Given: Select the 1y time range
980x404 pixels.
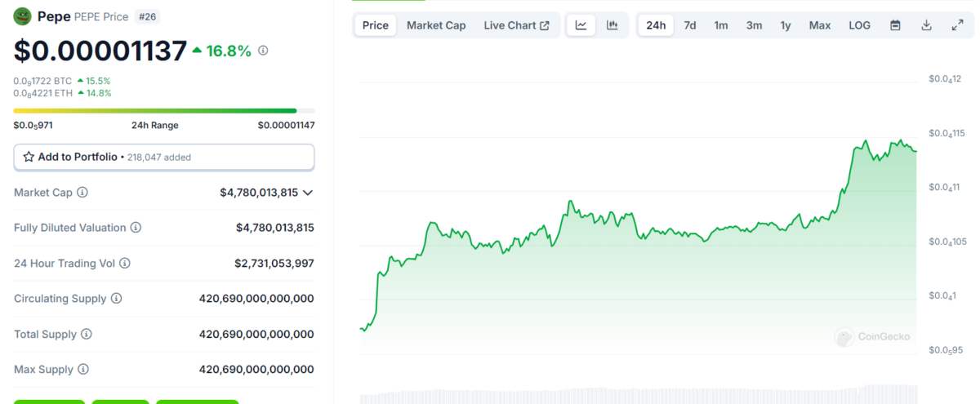Looking at the screenshot, I should [x=786, y=25].
